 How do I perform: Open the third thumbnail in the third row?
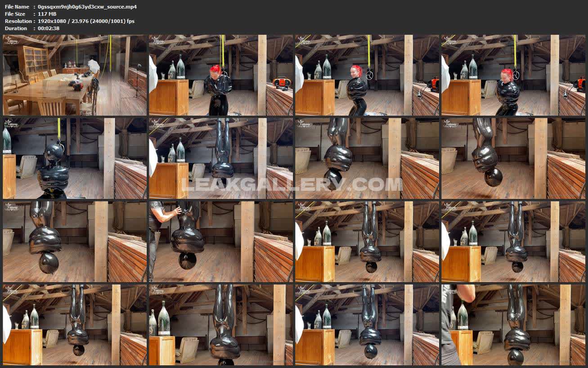pyautogui.click(x=367, y=242)
